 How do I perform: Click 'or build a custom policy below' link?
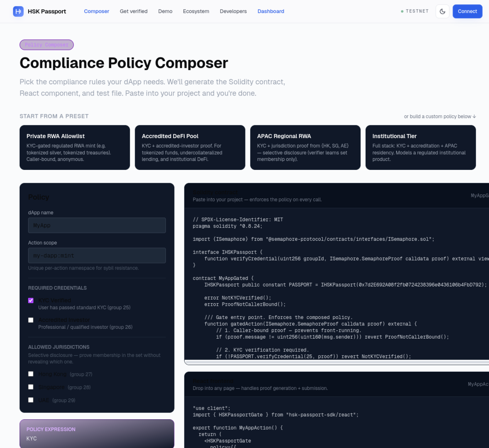click(440, 116)
